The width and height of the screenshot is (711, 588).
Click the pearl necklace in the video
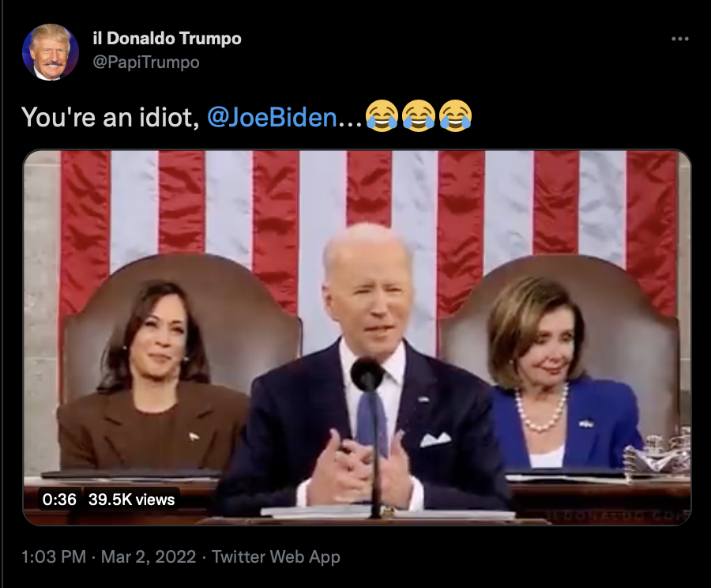tap(541, 409)
